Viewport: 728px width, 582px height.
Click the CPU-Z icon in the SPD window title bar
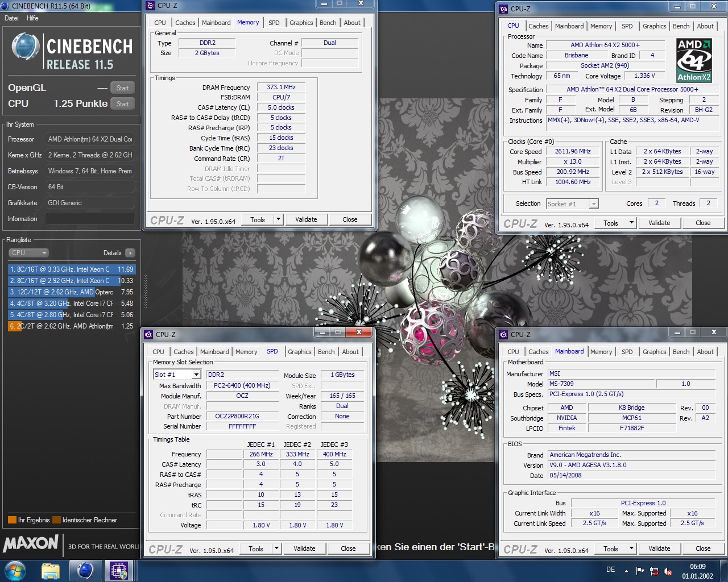pos(148,334)
